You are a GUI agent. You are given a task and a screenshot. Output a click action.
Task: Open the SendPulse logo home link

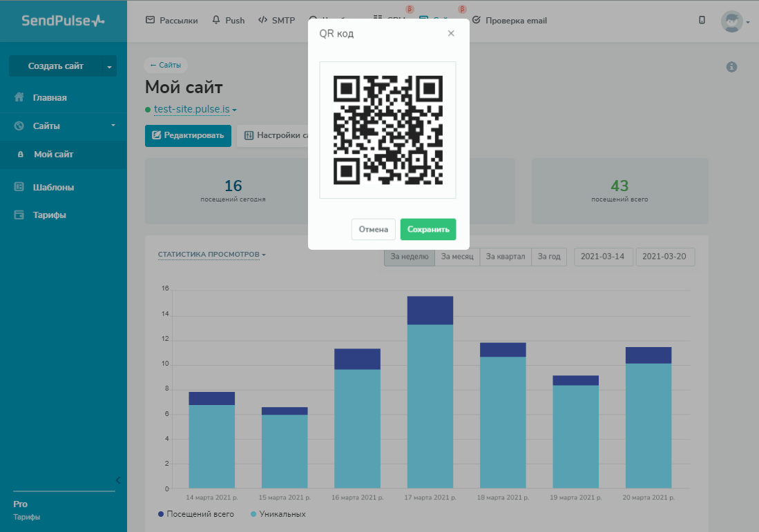point(63,21)
